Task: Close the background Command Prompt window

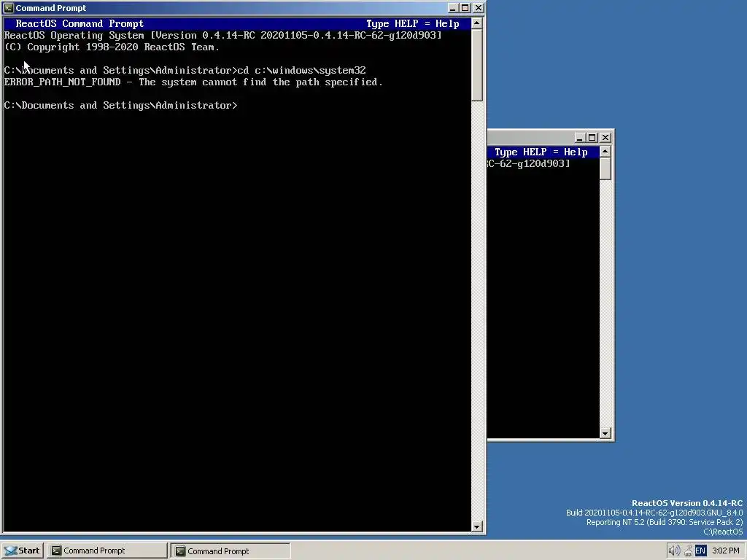Action: pos(605,138)
